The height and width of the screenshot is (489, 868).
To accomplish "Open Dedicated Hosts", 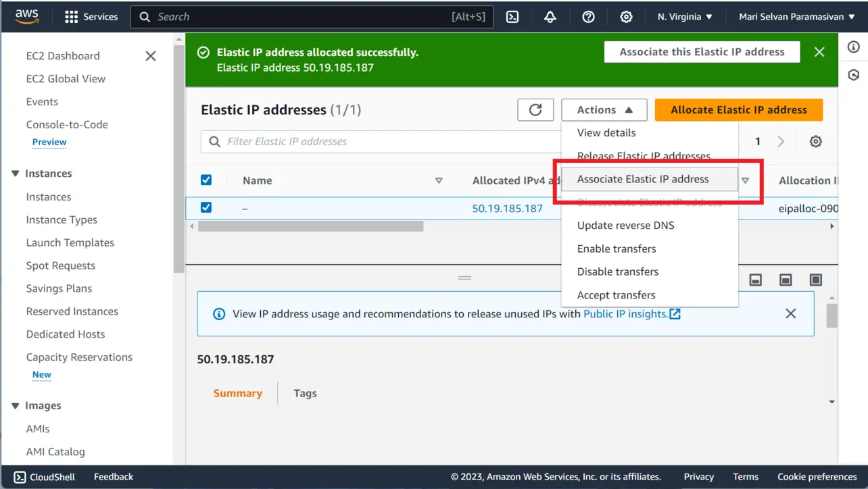I will [x=66, y=334].
